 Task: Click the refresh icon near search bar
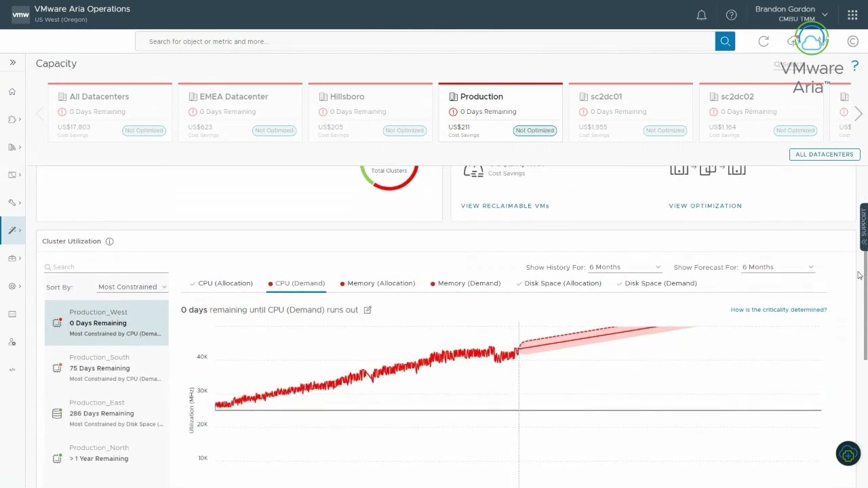764,41
